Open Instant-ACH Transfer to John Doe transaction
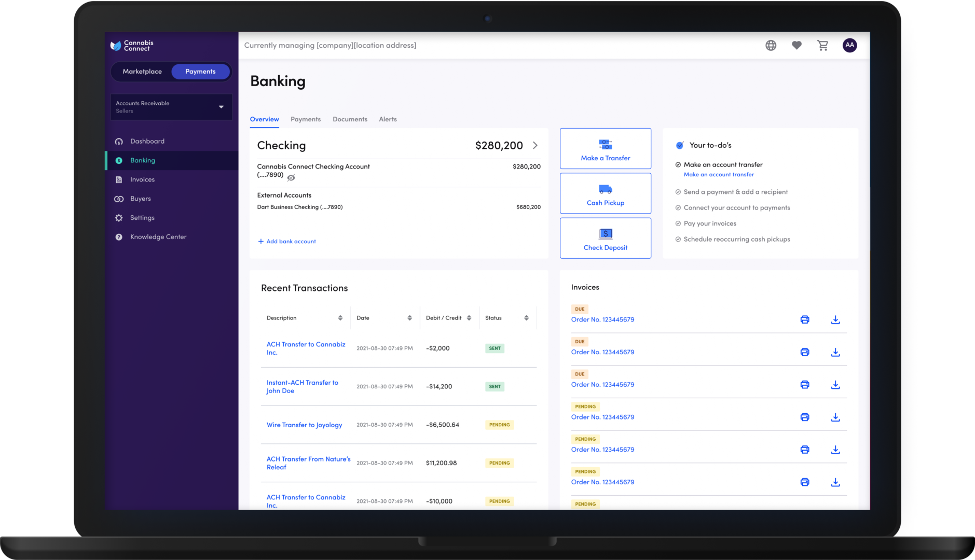 [x=303, y=387]
